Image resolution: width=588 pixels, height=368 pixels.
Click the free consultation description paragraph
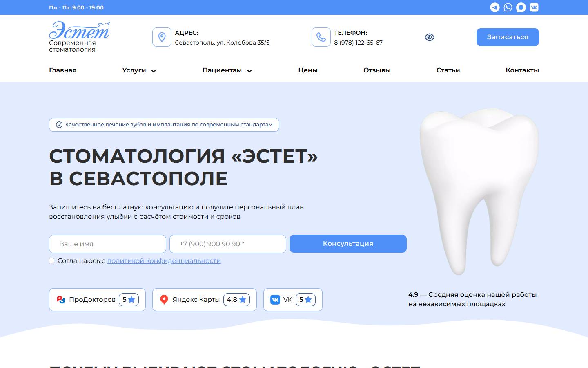[x=176, y=212]
